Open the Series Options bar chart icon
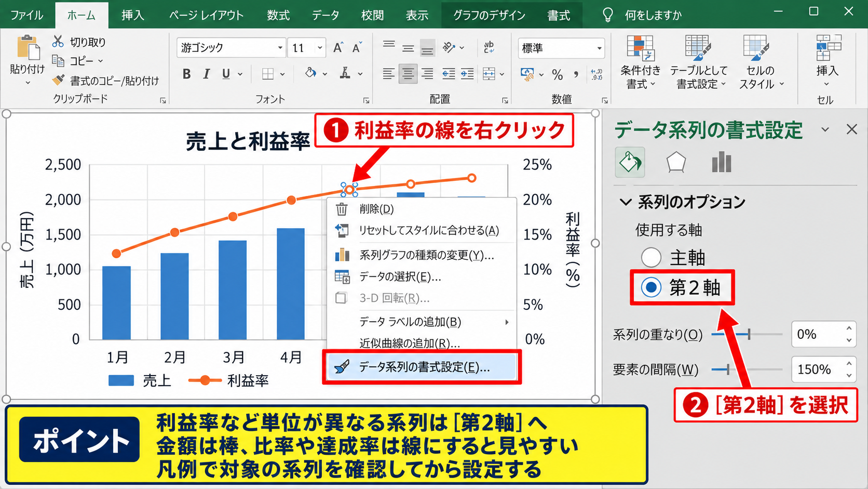This screenshot has width=868, height=489. point(722,162)
